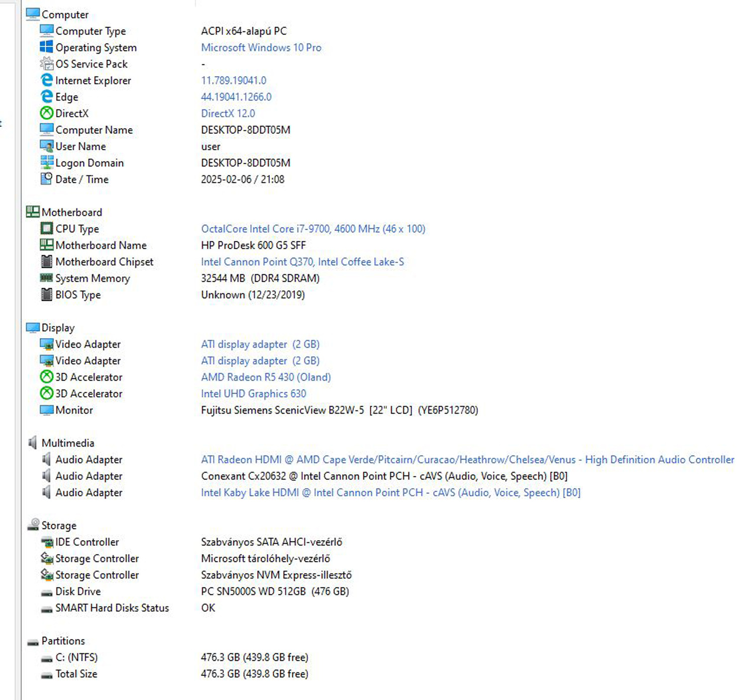The height and width of the screenshot is (700, 742).
Task: Click the Date / Time clock icon
Action: [46, 179]
